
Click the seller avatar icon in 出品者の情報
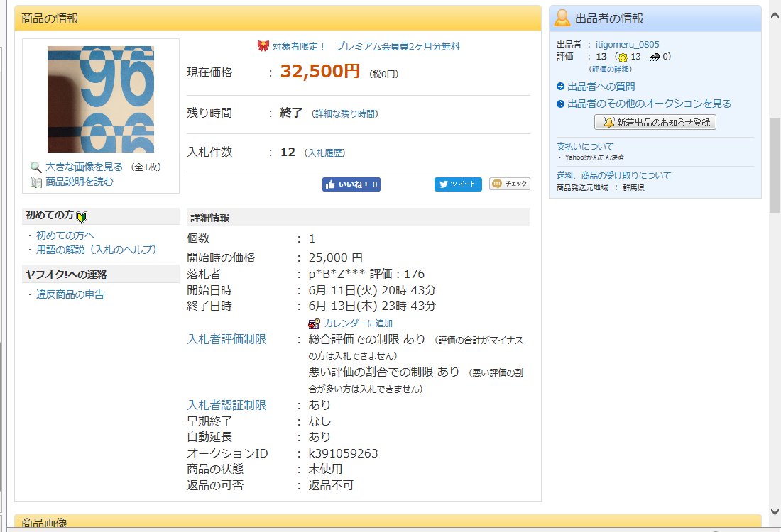point(562,18)
